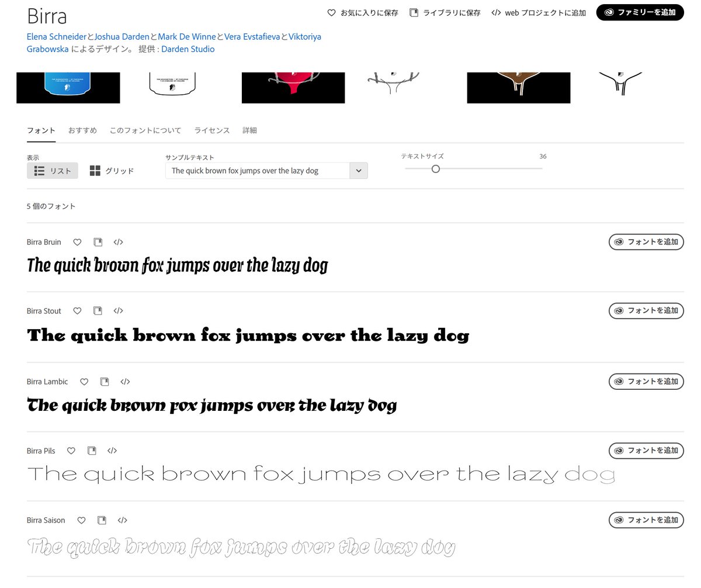Click the text size slider handle
This screenshot has width=701, height=588.
435,169
